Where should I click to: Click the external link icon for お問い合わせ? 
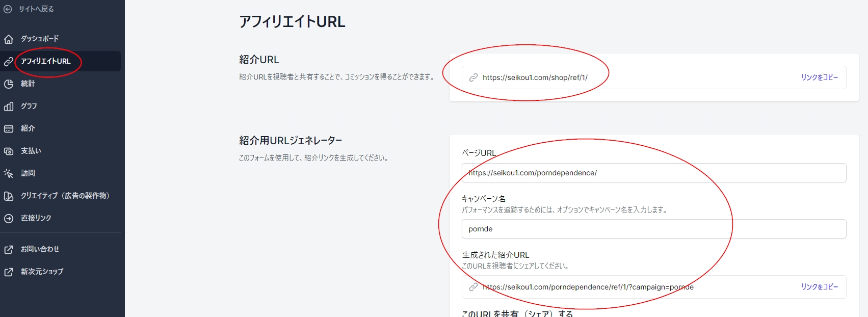9,250
